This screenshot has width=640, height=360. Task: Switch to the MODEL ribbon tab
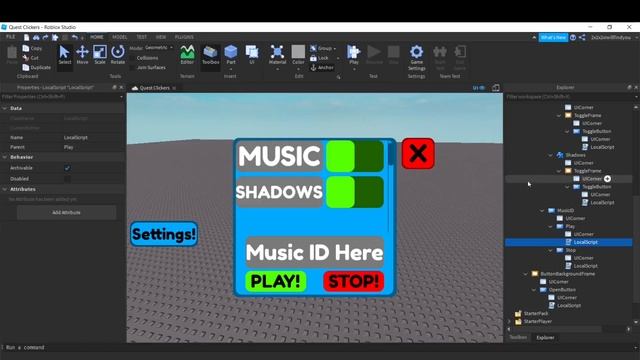pyautogui.click(x=120, y=37)
